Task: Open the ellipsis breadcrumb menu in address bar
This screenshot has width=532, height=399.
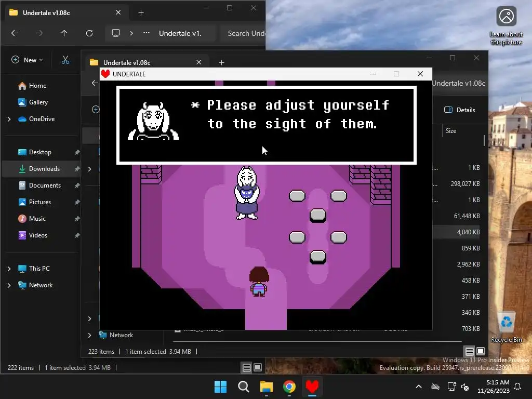Action: [x=146, y=33]
